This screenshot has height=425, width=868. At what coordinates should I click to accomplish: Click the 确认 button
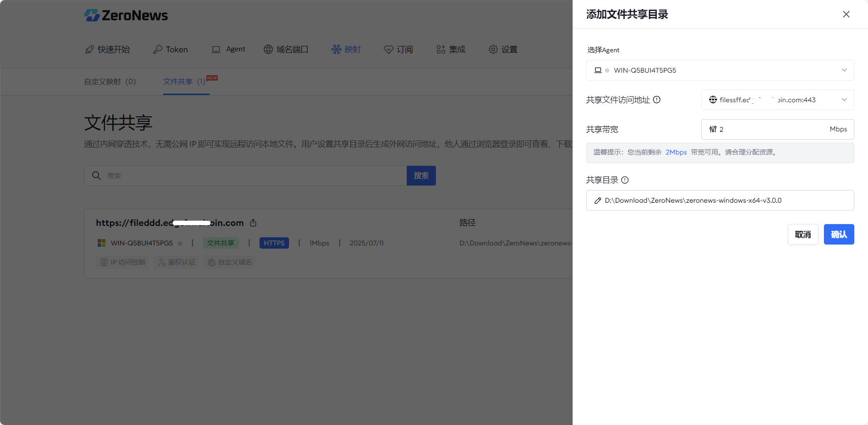(839, 235)
